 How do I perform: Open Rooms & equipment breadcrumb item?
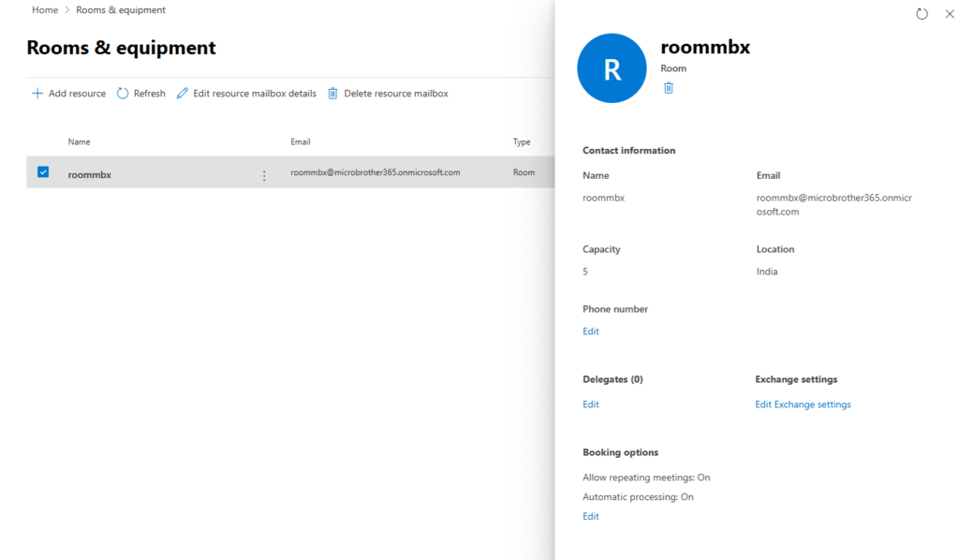(x=120, y=10)
